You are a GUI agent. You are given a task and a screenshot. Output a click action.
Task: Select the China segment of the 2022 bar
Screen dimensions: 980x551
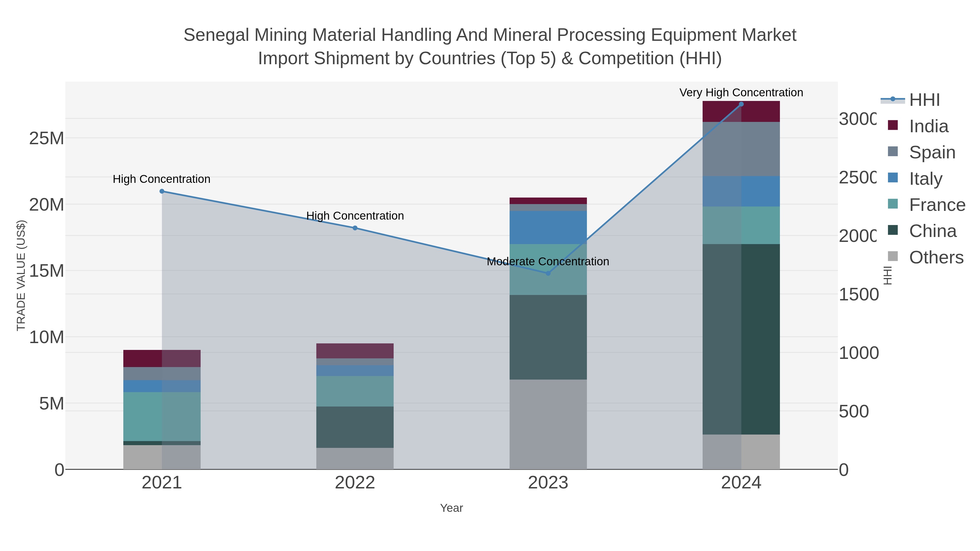(355, 427)
